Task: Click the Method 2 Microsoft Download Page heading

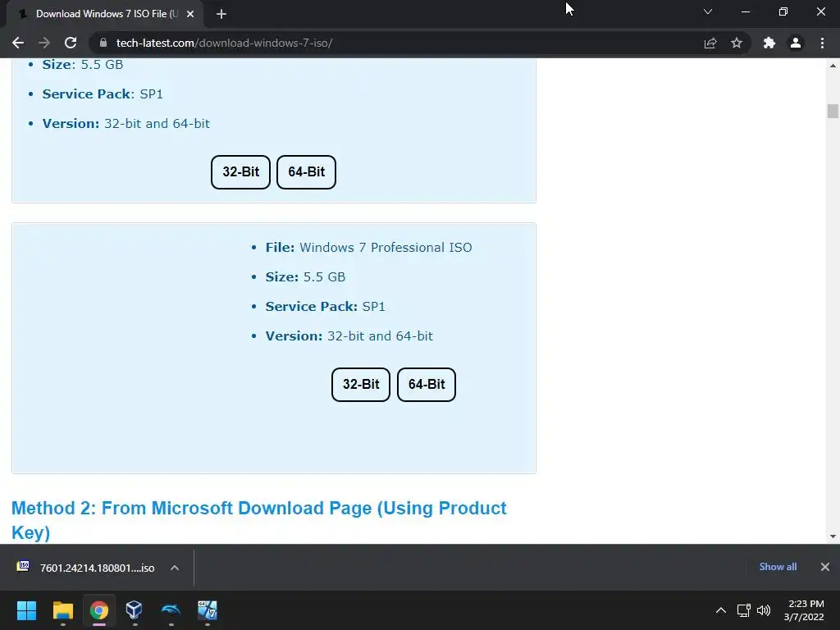Action: coord(258,519)
